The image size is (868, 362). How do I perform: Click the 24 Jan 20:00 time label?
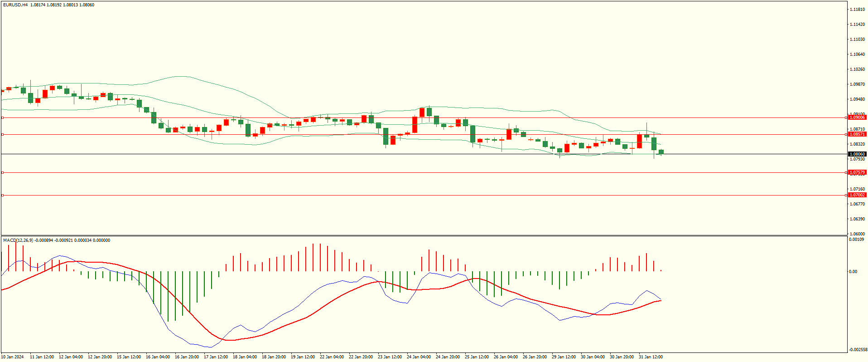[448, 357]
